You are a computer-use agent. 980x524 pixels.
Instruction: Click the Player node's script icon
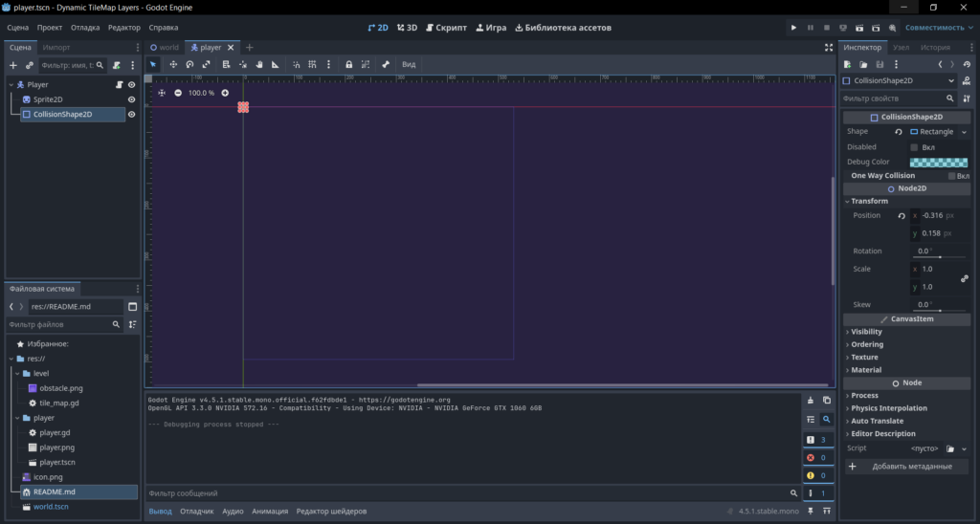[x=120, y=84]
